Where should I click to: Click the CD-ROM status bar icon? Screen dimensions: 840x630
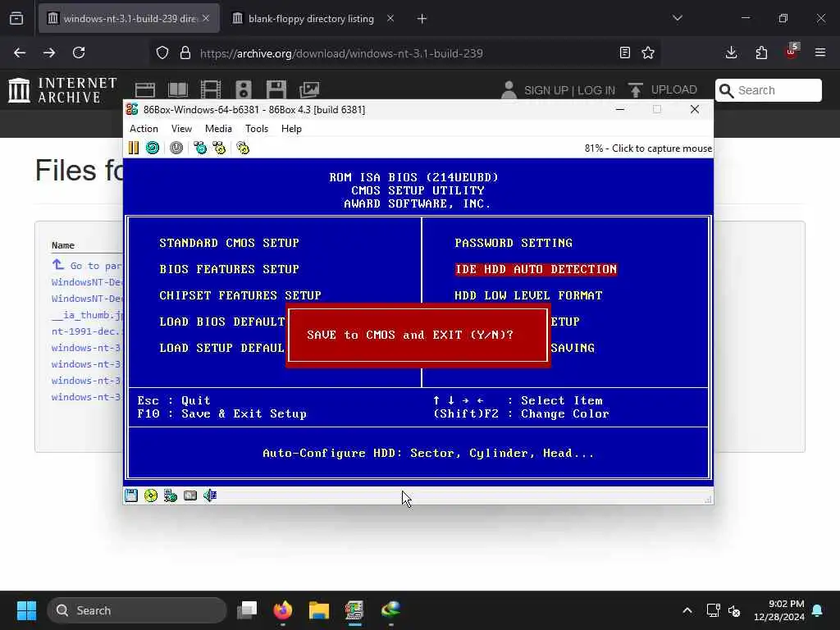(x=151, y=495)
